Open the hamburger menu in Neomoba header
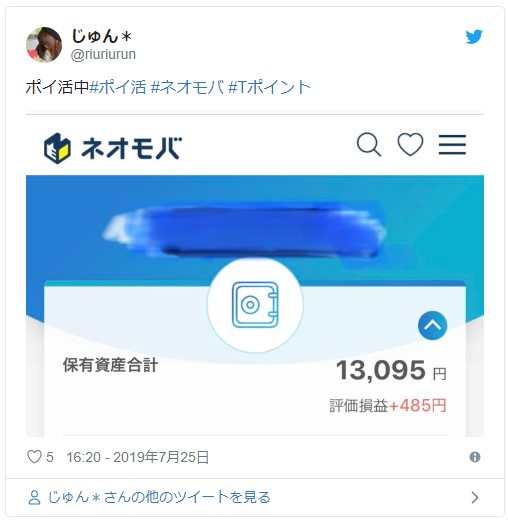The height and width of the screenshot is (527, 508). pos(452,145)
